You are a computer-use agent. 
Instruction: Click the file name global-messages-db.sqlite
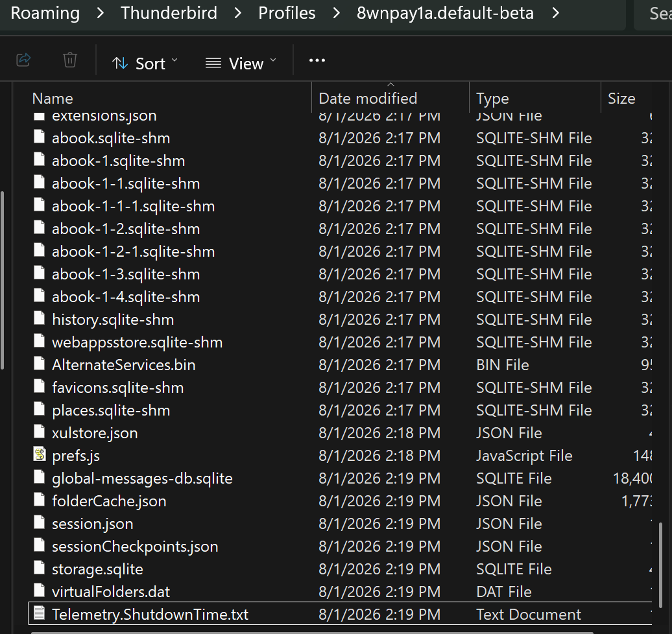pyautogui.click(x=142, y=478)
